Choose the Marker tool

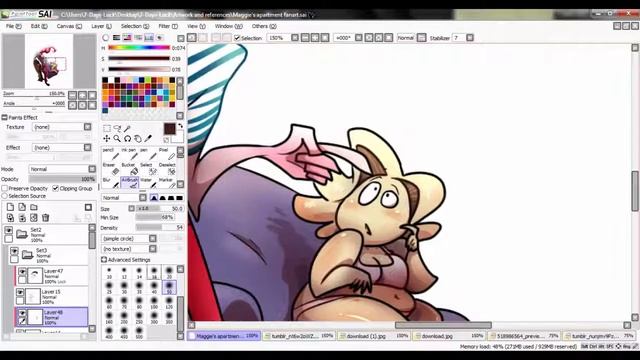[167, 183]
